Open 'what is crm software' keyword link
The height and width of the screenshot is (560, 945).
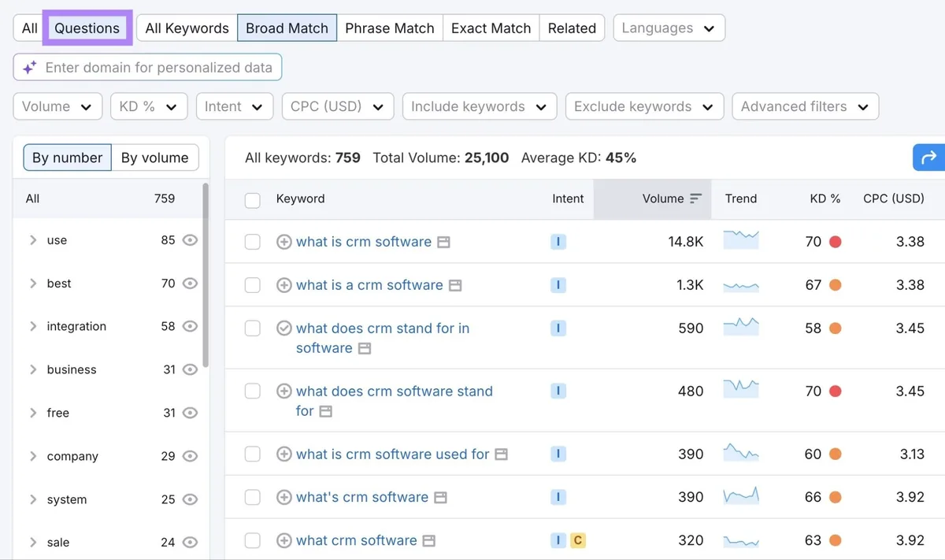click(x=364, y=242)
